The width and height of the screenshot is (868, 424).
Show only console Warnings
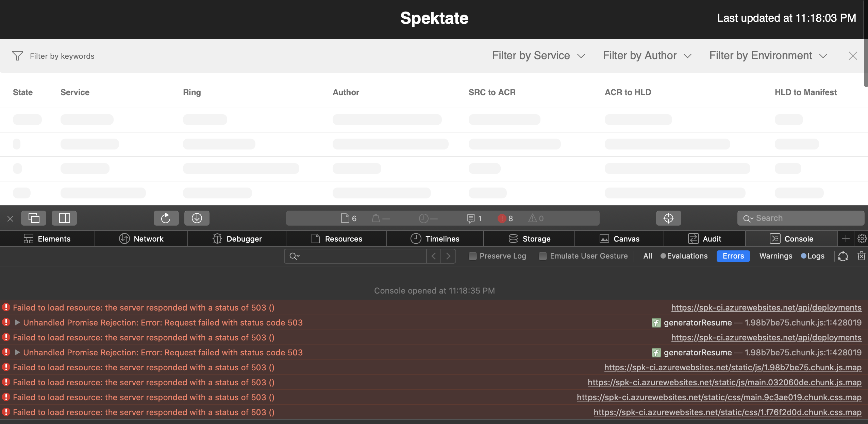coord(775,256)
